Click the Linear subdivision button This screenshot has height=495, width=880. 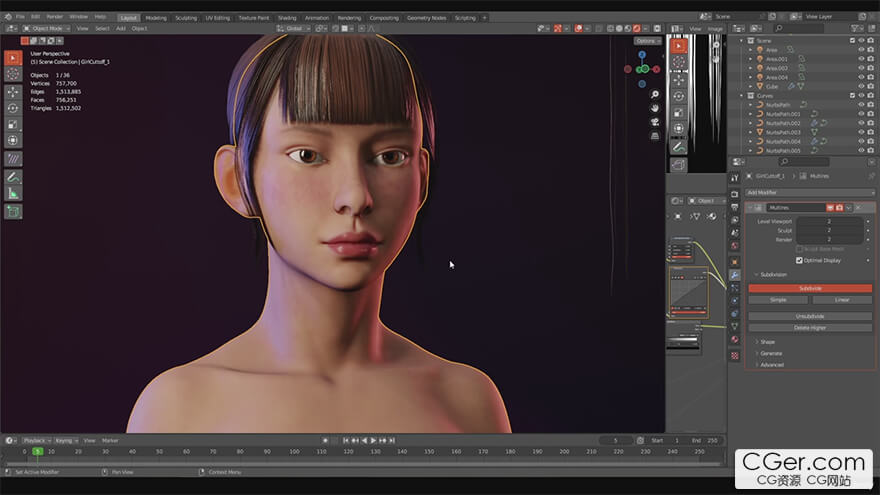coord(842,300)
